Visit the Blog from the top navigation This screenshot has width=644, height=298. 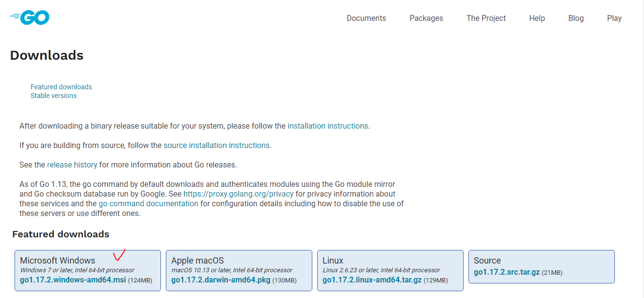pyautogui.click(x=576, y=18)
